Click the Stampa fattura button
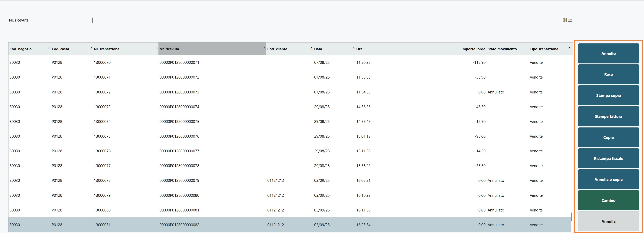This screenshot has width=644, height=233. (608, 116)
